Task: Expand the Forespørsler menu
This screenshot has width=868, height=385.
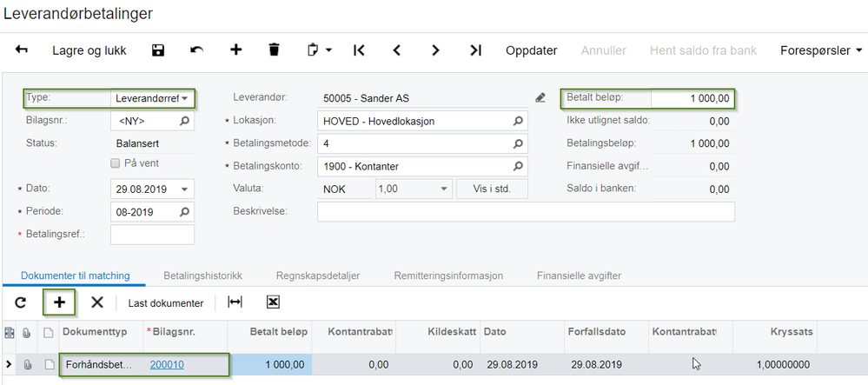Action: [821, 50]
